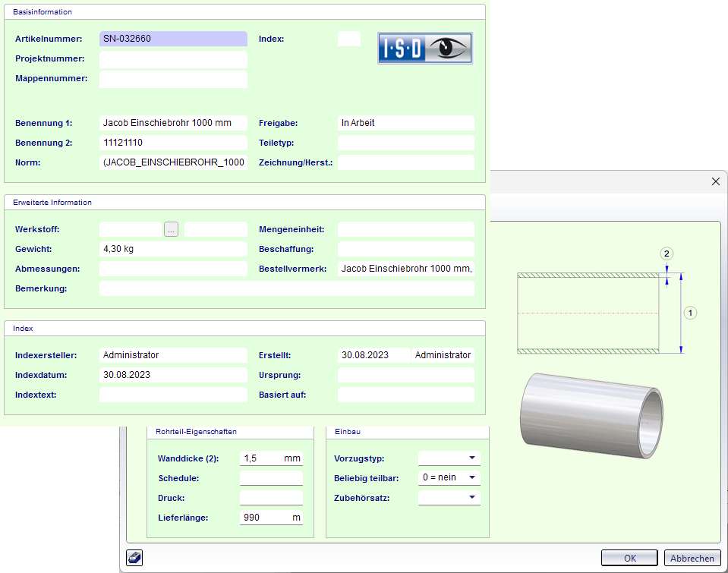Click the ISD eye logo icon

click(x=425, y=48)
